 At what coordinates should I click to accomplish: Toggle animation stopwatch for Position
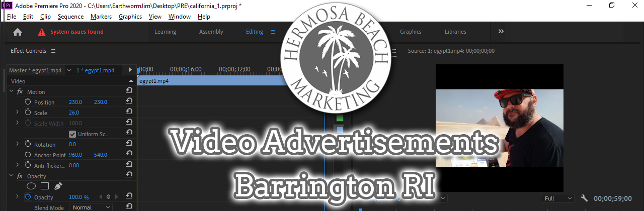tap(28, 102)
